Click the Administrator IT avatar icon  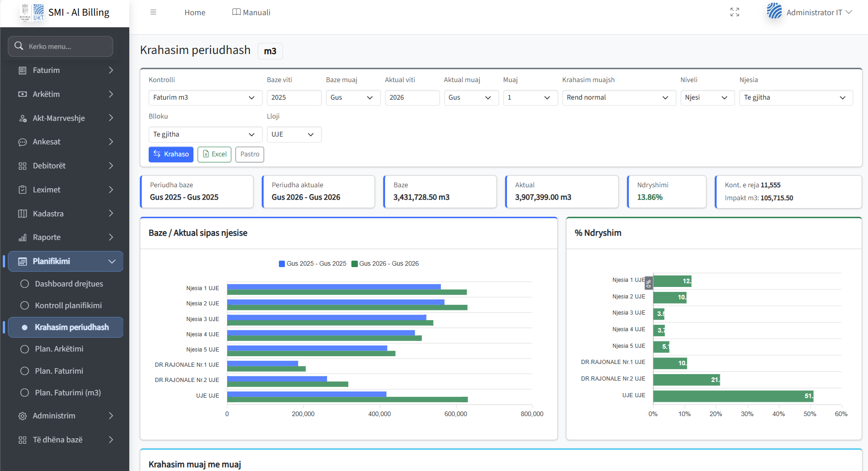[774, 11]
